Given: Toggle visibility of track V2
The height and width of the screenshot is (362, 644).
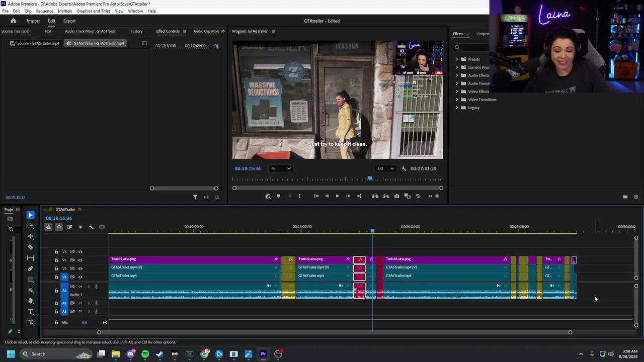Looking at the screenshot, I should (x=80, y=268).
